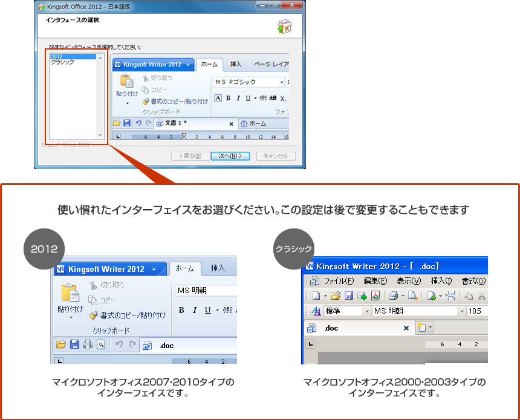This screenshot has height=420, width=520.
Task: Open 標準 style dropdown in classic sample
Action: pyautogui.click(x=367, y=311)
